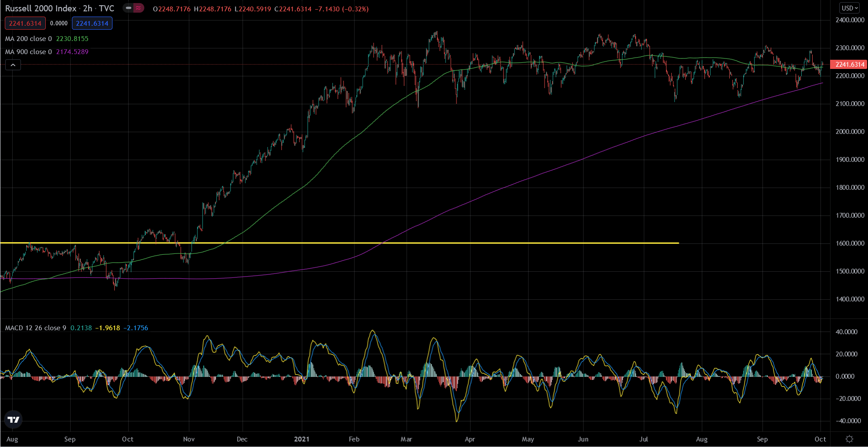Click the green MA value 2230.8155
Viewport: 868px width, 448px height.
(72, 39)
